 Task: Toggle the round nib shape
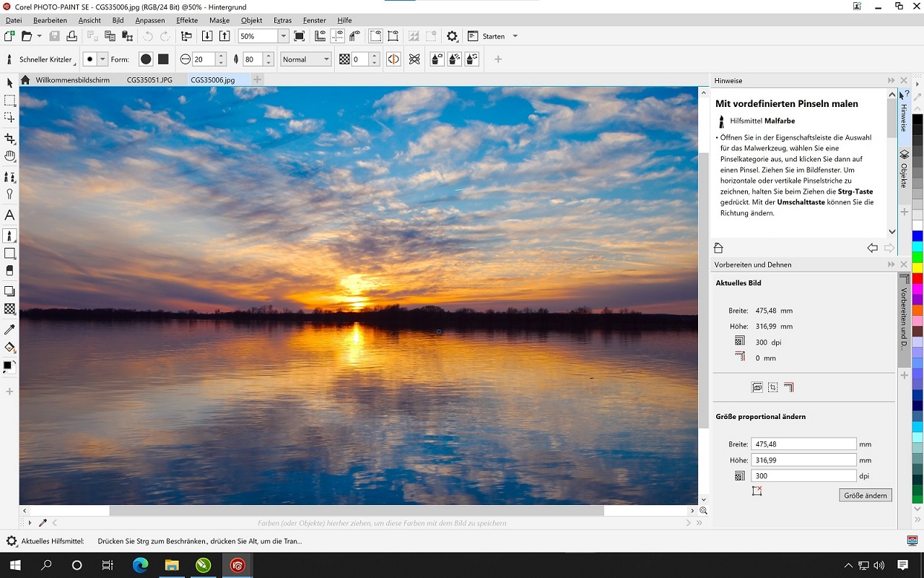click(x=145, y=59)
